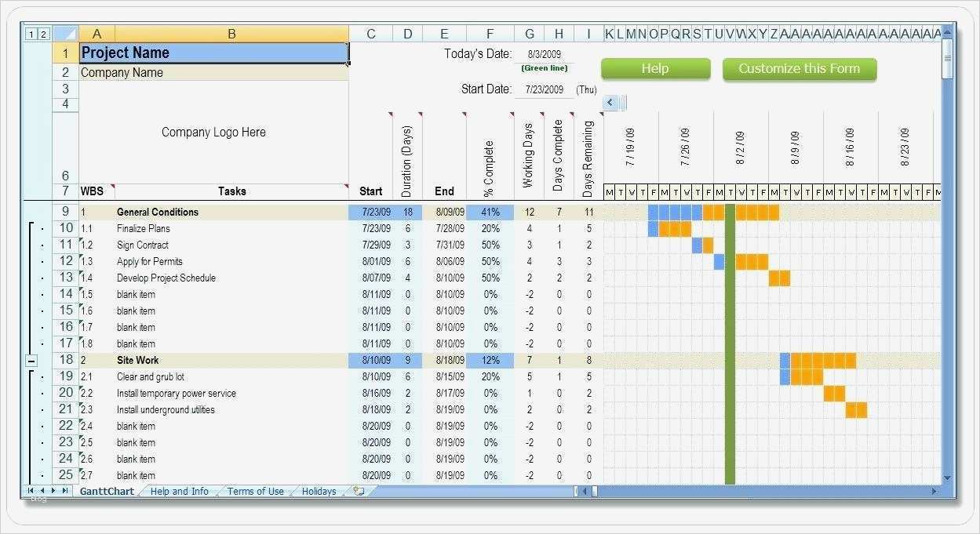
Task: Click the green today line in chart
Action: [730, 343]
